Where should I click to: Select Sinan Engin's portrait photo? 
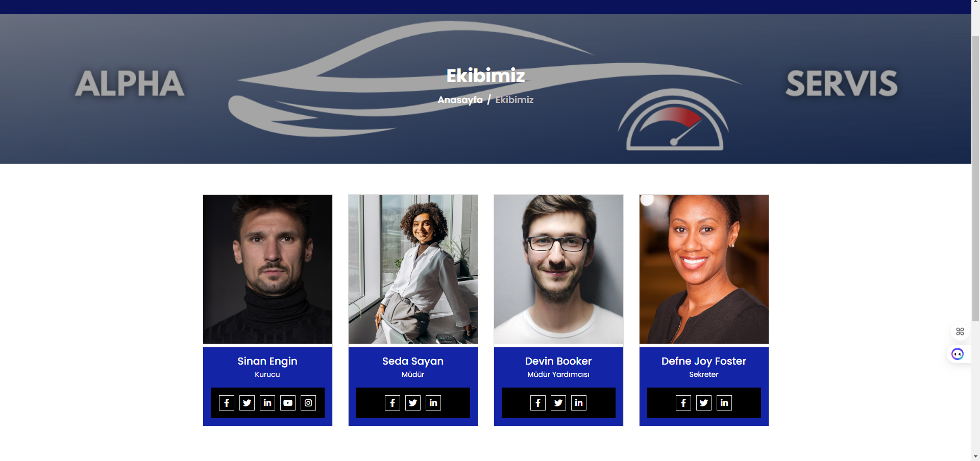coord(267,269)
